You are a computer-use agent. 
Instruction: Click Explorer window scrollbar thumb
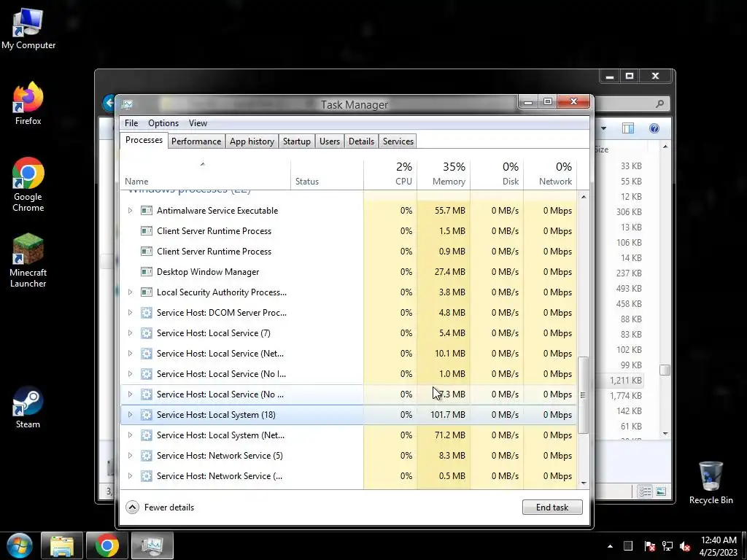(x=665, y=370)
